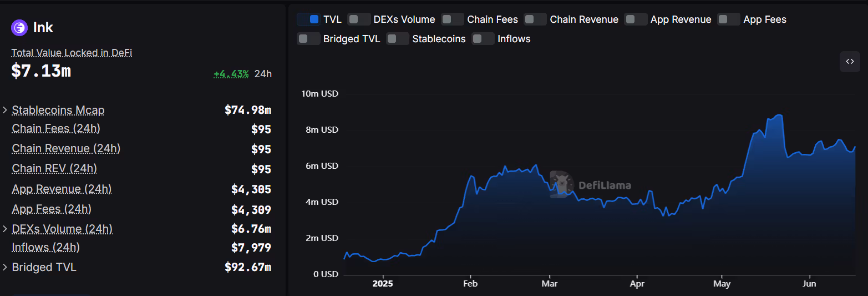The height and width of the screenshot is (296, 868).
Task: Open the embed chart code icon
Action: coord(850,62)
